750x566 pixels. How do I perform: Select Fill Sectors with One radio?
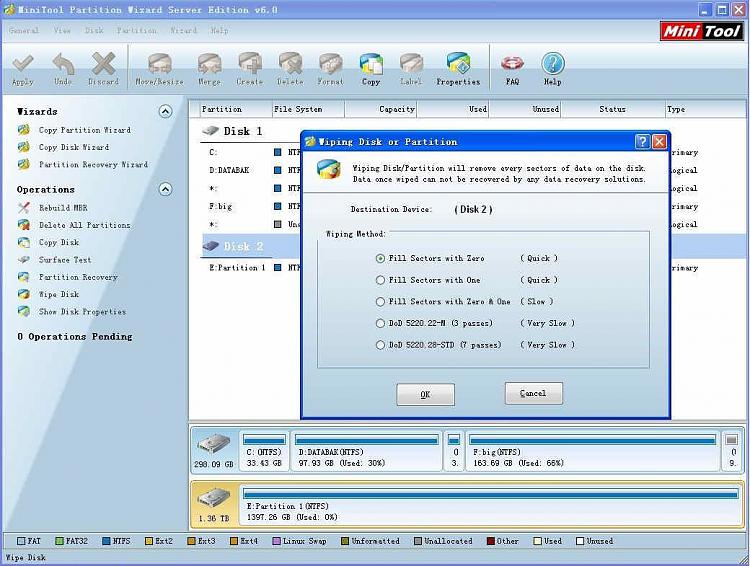pyautogui.click(x=380, y=280)
